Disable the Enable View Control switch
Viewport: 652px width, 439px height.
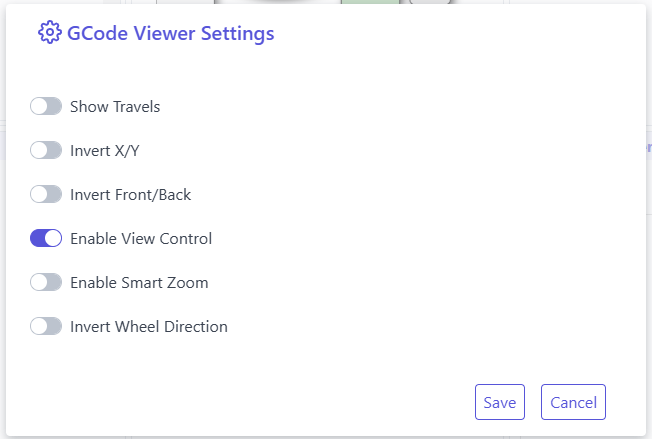46,238
